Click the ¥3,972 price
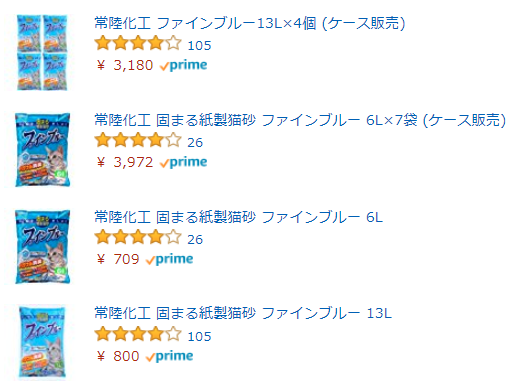The height and width of the screenshot is (386, 521). pyautogui.click(x=125, y=162)
